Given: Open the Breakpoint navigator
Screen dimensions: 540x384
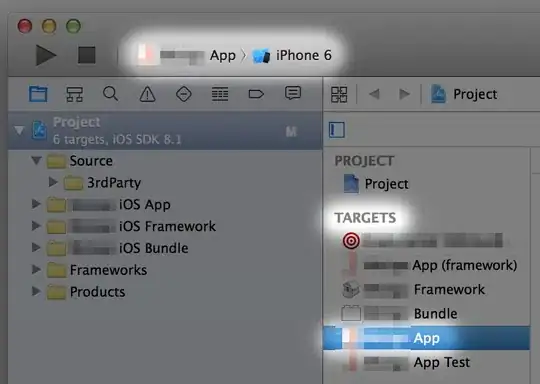Looking at the screenshot, I should 256,94.
